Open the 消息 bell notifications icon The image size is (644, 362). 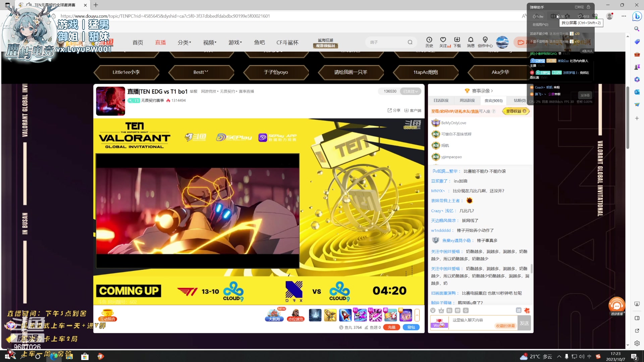tap(471, 42)
